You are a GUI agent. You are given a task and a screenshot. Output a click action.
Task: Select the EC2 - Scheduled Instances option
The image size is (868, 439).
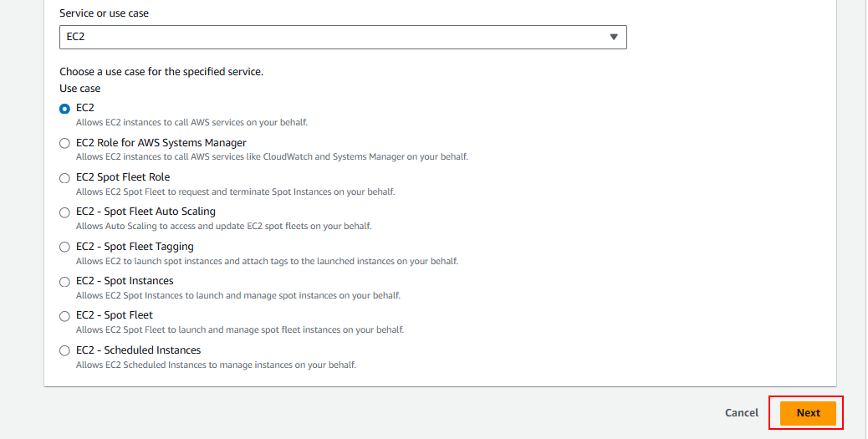[64, 351]
